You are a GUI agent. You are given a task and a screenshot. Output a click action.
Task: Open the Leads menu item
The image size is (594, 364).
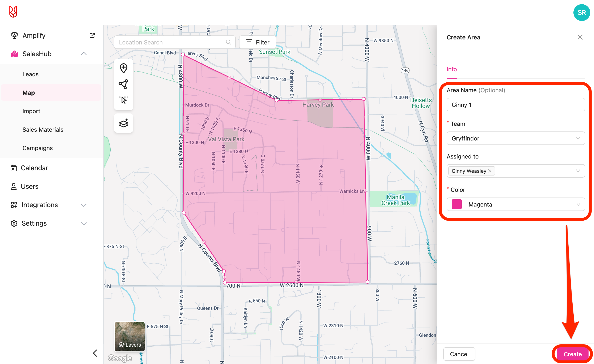pos(30,74)
